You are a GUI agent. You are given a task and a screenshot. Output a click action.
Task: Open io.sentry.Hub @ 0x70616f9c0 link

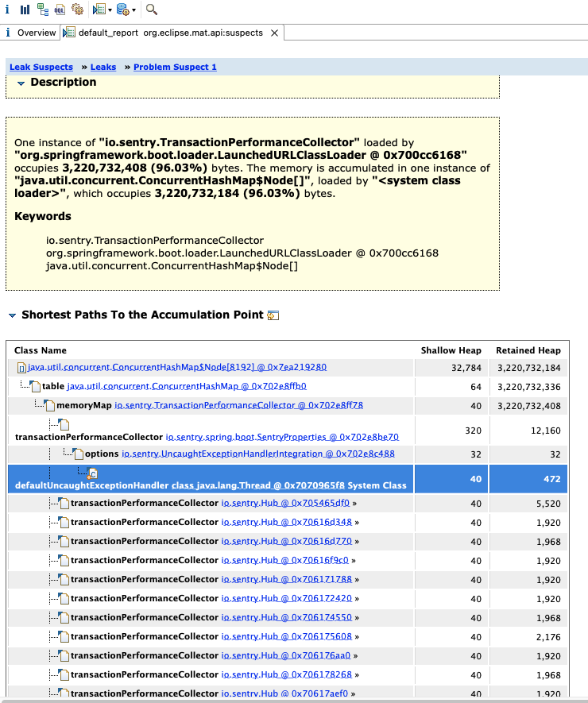pos(284,561)
